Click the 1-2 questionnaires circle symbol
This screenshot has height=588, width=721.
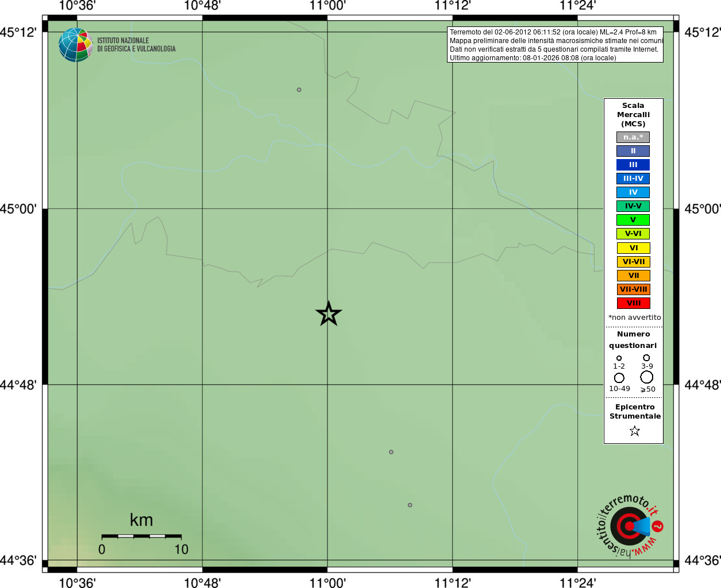pyautogui.click(x=619, y=358)
